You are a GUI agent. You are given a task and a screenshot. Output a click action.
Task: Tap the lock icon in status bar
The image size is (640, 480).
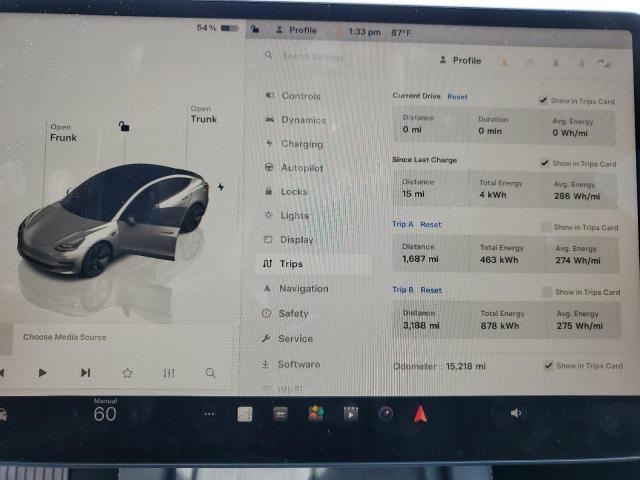coord(255,29)
